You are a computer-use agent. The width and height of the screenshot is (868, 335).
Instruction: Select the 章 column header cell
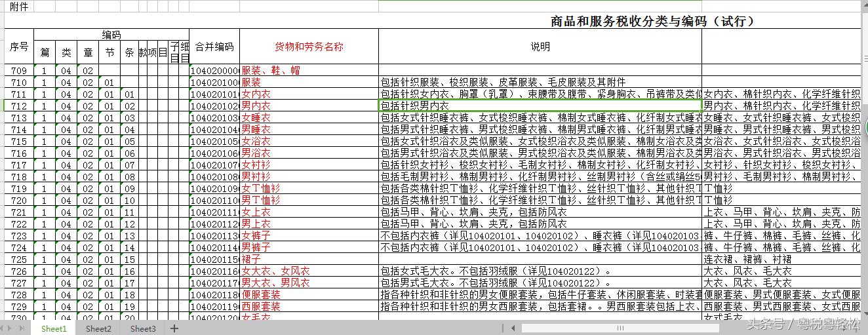88,52
